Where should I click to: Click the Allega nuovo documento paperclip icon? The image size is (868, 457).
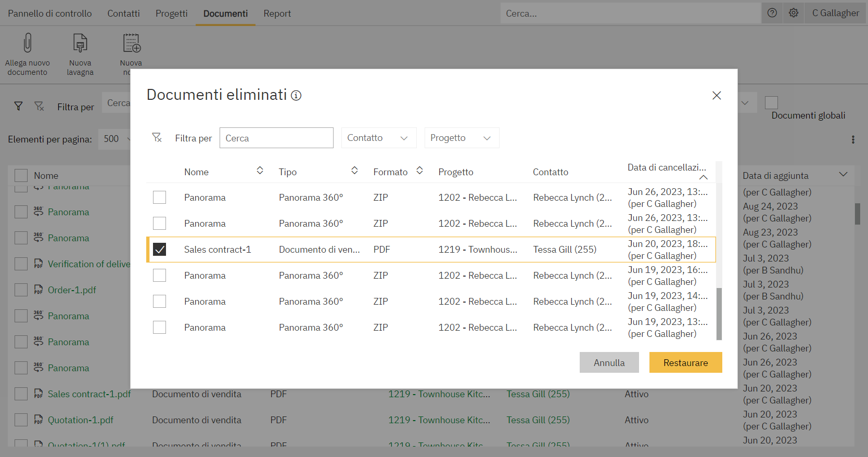28,43
